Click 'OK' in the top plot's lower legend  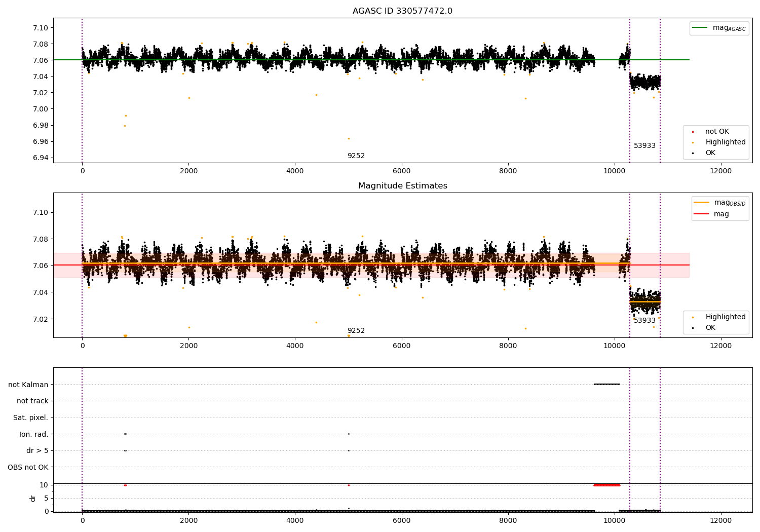coord(710,153)
